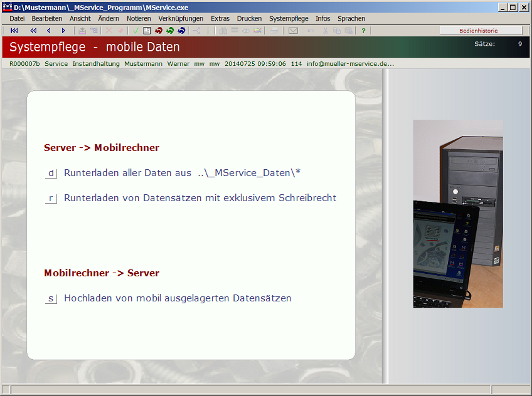This screenshot has width=532, height=396.
Task: Open the Datei menu
Action: (x=16, y=18)
